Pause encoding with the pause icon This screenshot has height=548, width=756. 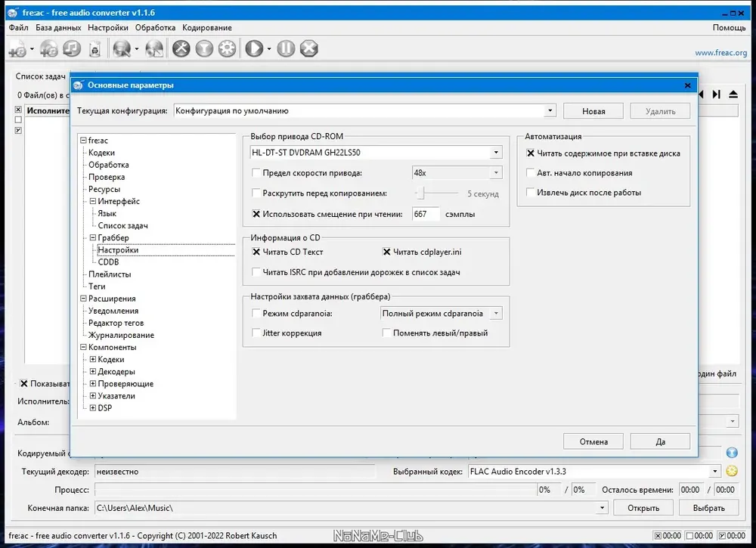(286, 48)
